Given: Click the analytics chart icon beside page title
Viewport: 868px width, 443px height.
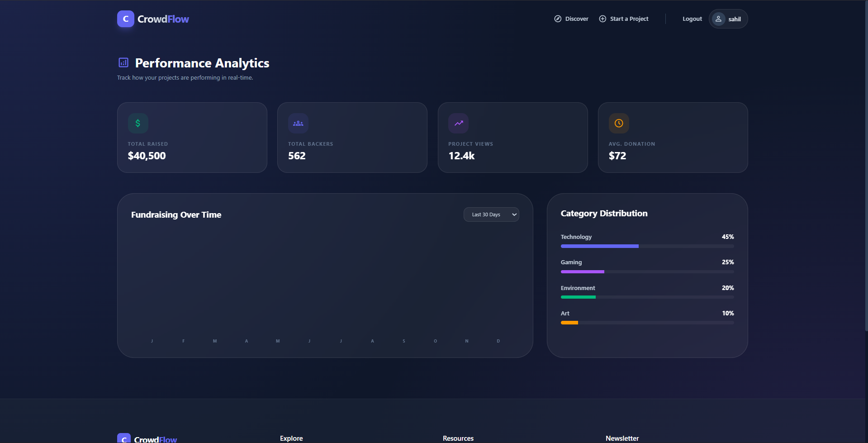Looking at the screenshot, I should (123, 62).
